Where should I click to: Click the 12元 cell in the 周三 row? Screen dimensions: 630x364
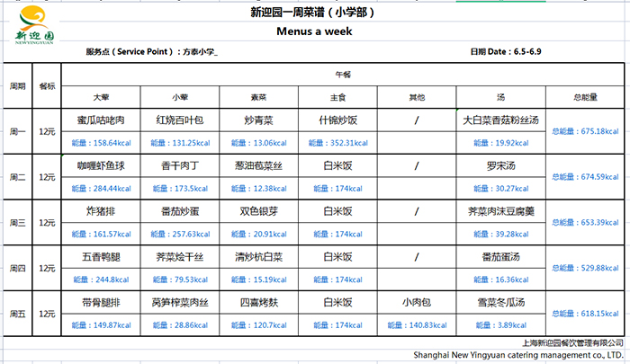tap(47, 223)
